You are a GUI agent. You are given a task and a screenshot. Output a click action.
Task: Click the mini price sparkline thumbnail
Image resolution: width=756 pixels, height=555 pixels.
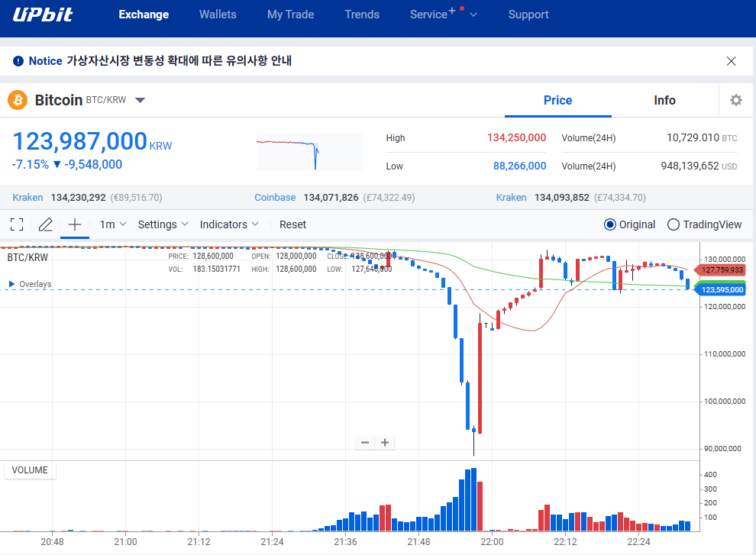click(x=309, y=151)
